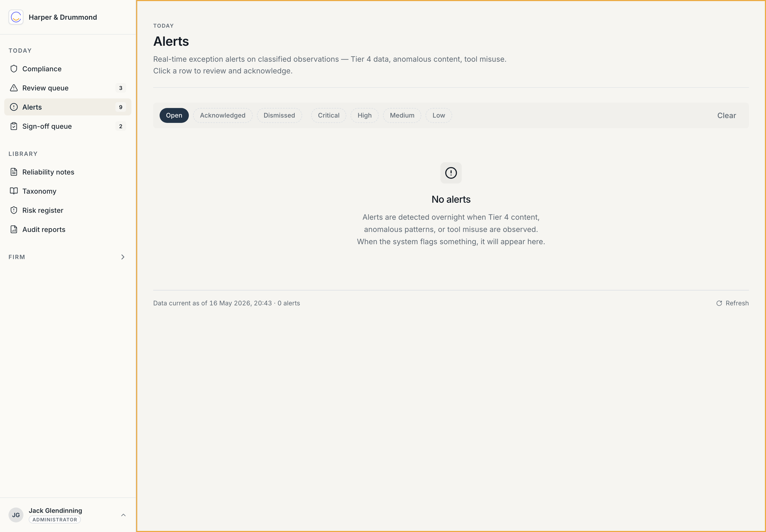Toggle the Medium severity filter
766x532 pixels.
point(402,115)
